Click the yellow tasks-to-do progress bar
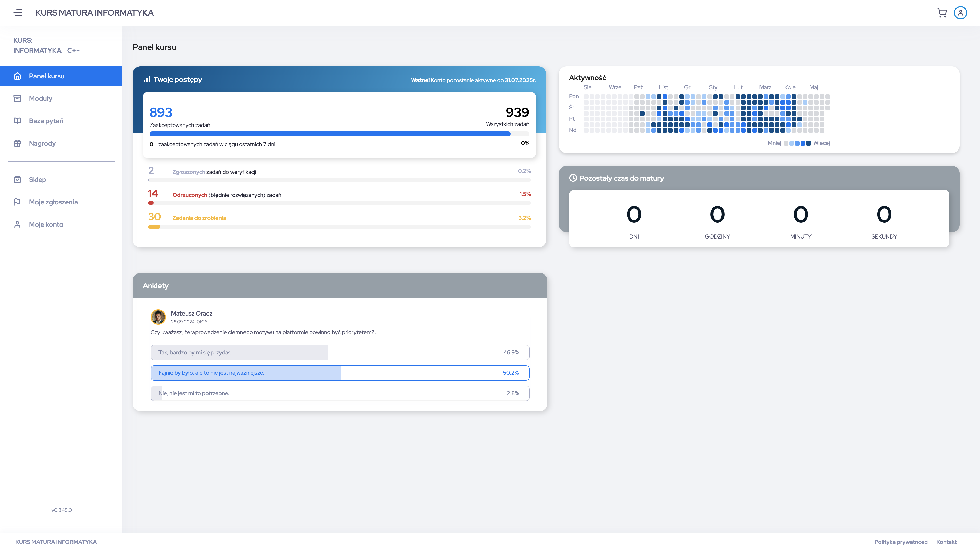The height and width of the screenshot is (551, 980). [x=154, y=227]
